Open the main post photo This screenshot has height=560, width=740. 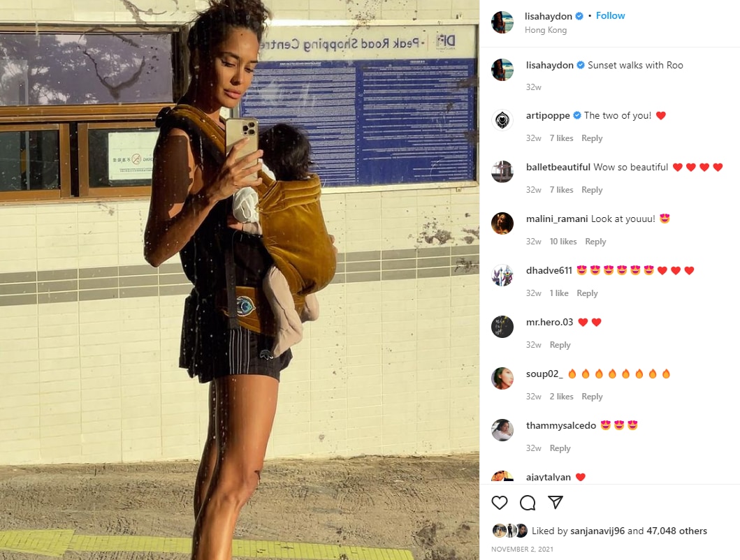tap(240, 280)
